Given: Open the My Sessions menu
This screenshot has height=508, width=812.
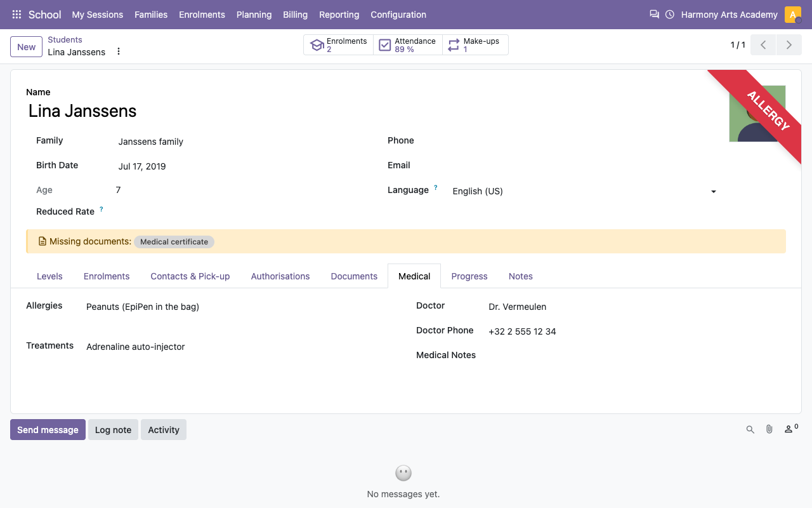Looking at the screenshot, I should pos(98,15).
